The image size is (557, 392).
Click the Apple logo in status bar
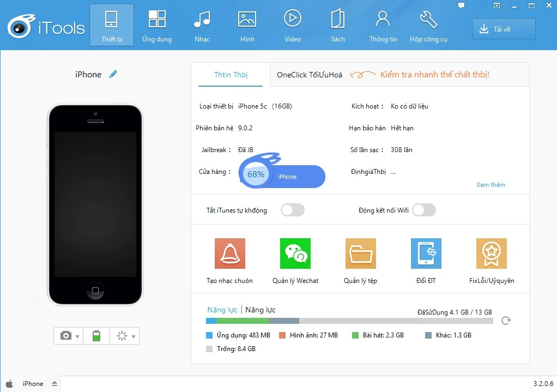click(x=10, y=384)
